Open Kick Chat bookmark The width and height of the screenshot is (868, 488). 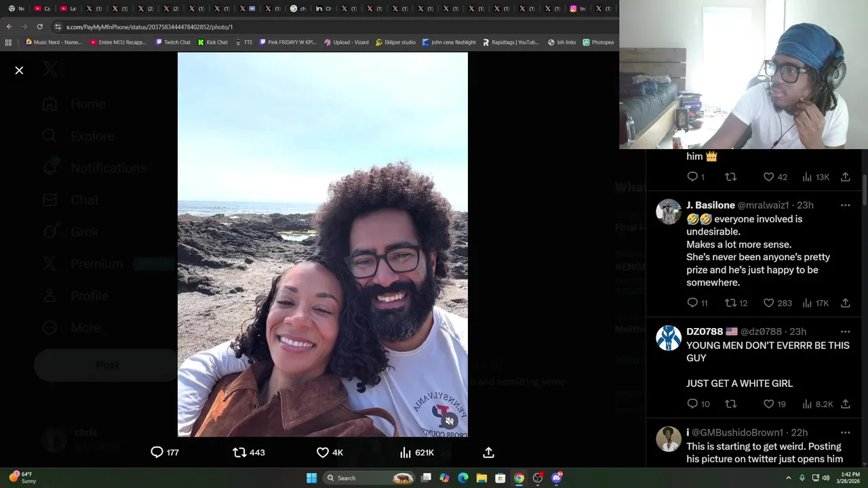(x=213, y=42)
